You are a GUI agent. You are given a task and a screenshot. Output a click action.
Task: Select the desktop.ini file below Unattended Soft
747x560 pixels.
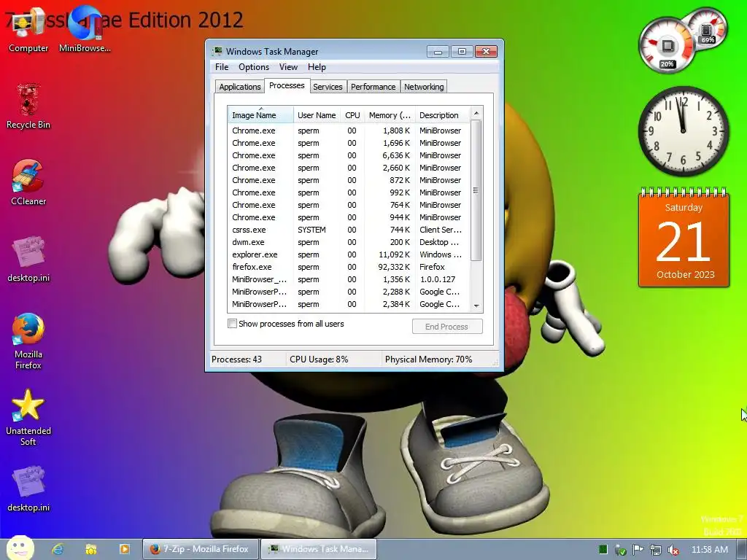click(28, 489)
